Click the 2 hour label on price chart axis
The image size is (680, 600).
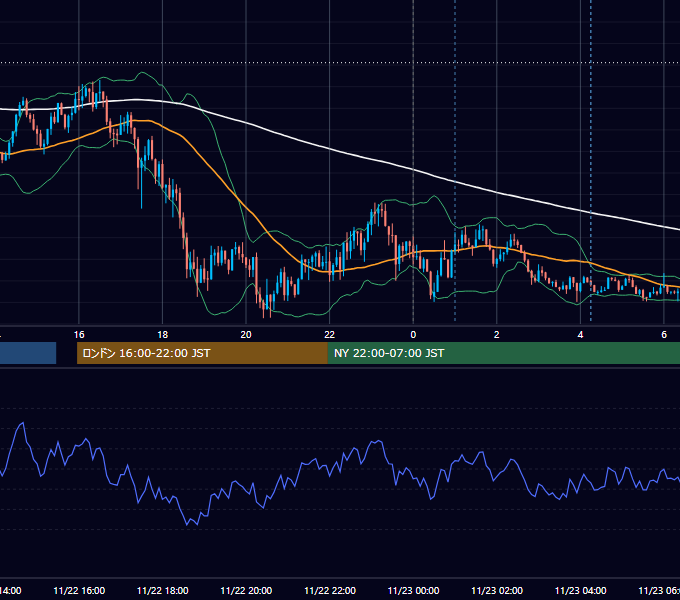click(x=497, y=335)
